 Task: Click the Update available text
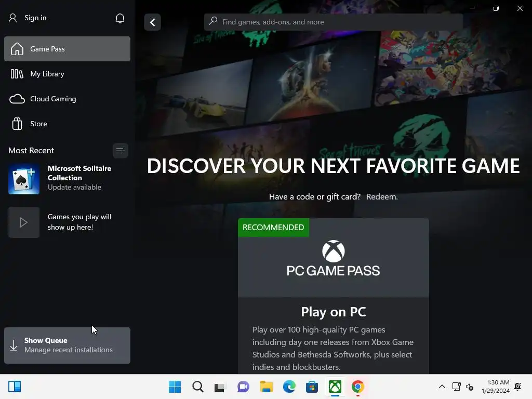click(74, 187)
